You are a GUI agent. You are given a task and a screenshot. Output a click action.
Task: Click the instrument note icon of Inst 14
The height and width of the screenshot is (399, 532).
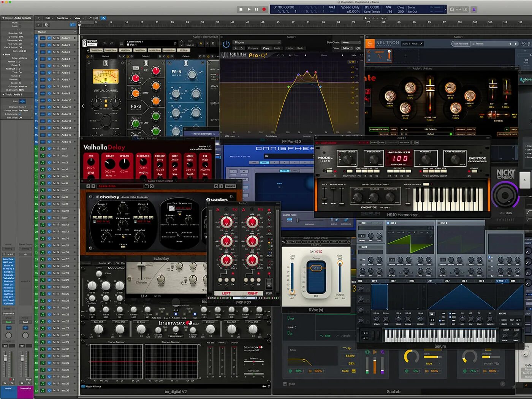coord(43,239)
